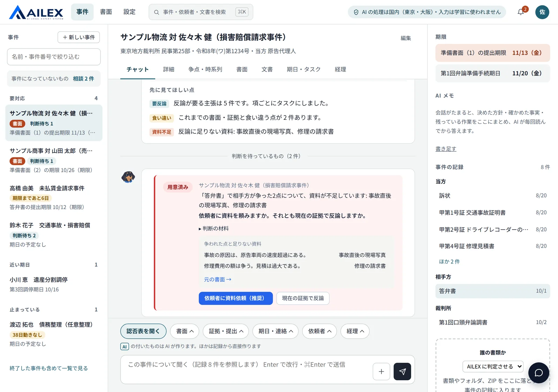Open the floating chat bubble button
Image resolution: width=558 pixels, height=392 pixels.
[x=538, y=373]
